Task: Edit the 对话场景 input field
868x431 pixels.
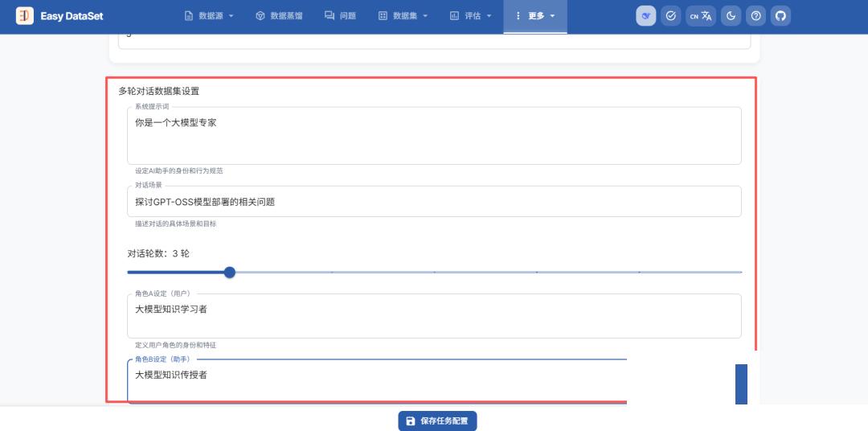Action: coord(434,202)
